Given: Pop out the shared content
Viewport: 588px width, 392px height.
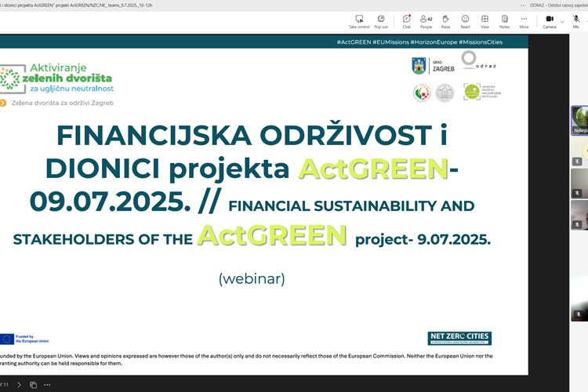Looking at the screenshot, I should (x=380, y=22).
